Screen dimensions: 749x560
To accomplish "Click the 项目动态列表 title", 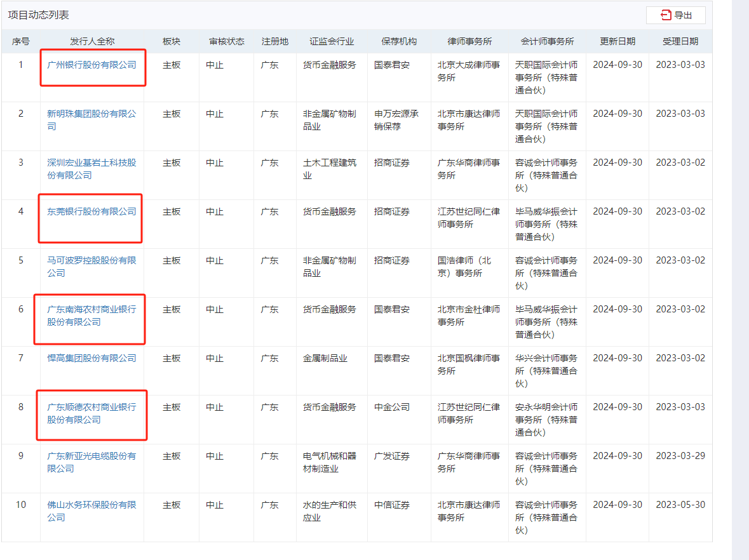I will tap(38, 15).
